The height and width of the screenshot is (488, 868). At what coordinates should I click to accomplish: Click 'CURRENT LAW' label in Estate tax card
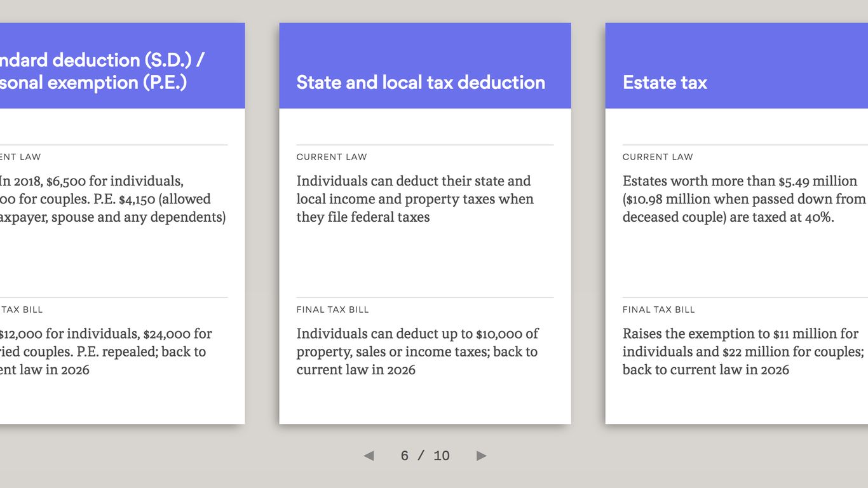coord(658,157)
